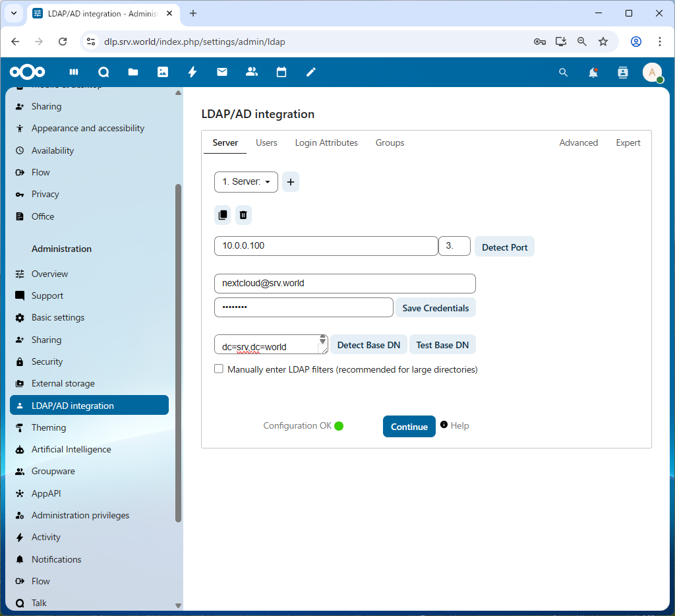The width and height of the screenshot is (675, 616).
Task: Open the Groups tab
Action: [x=390, y=142]
